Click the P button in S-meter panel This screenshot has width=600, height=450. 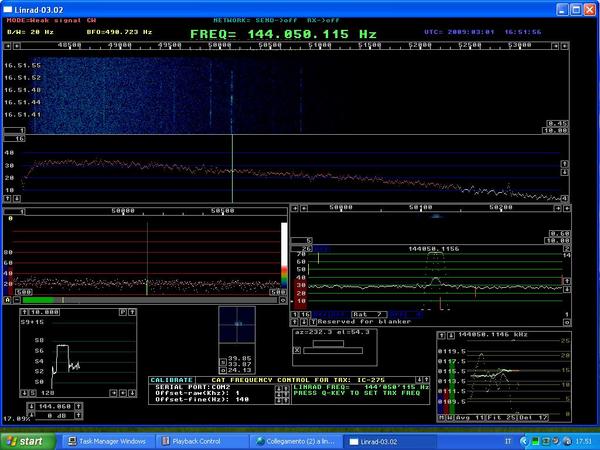(x=122, y=312)
